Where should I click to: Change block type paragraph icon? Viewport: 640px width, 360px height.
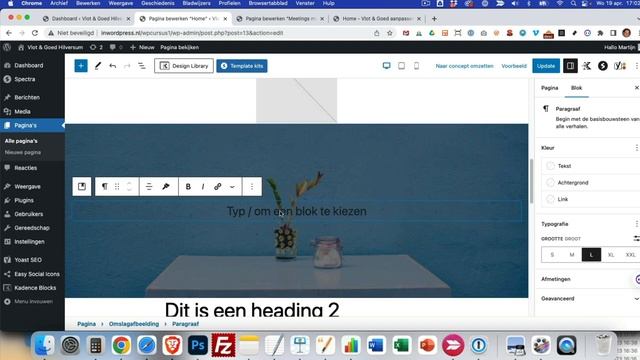click(104, 187)
